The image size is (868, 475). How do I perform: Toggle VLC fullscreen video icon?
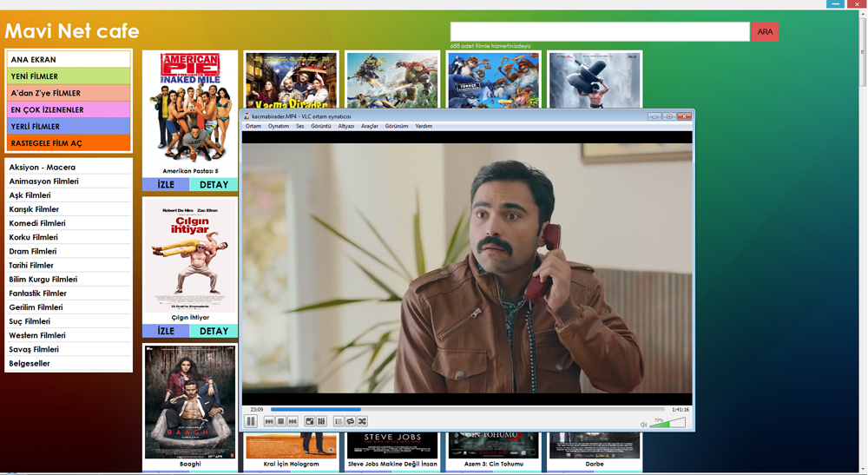310,421
